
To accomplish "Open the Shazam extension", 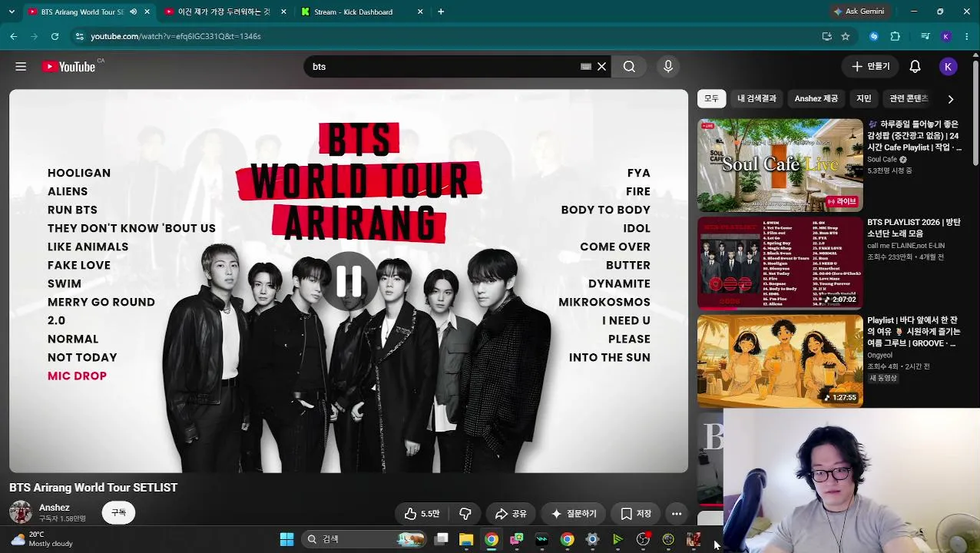I will [x=874, y=36].
